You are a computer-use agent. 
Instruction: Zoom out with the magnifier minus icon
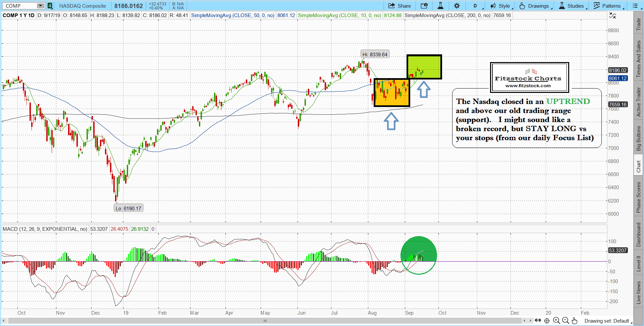565,321
